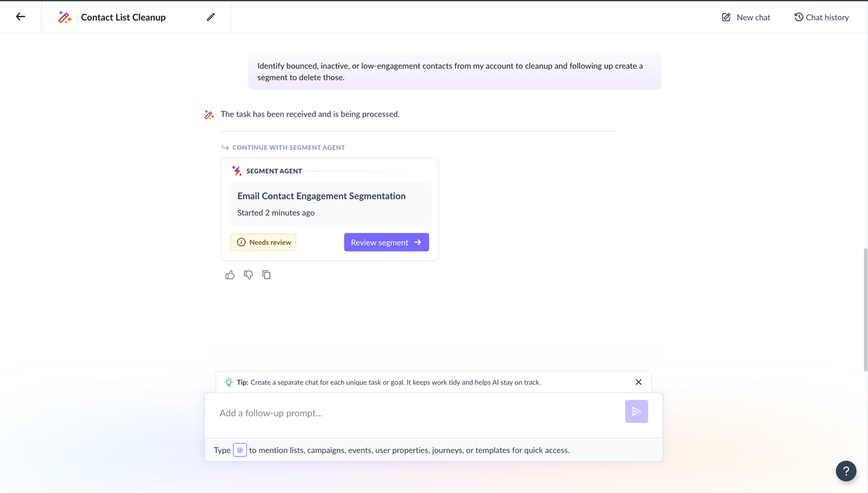Viewport: 868px width, 493px height.
Task: Click the Segment Agent lightning icon
Action: click(236, 171)
